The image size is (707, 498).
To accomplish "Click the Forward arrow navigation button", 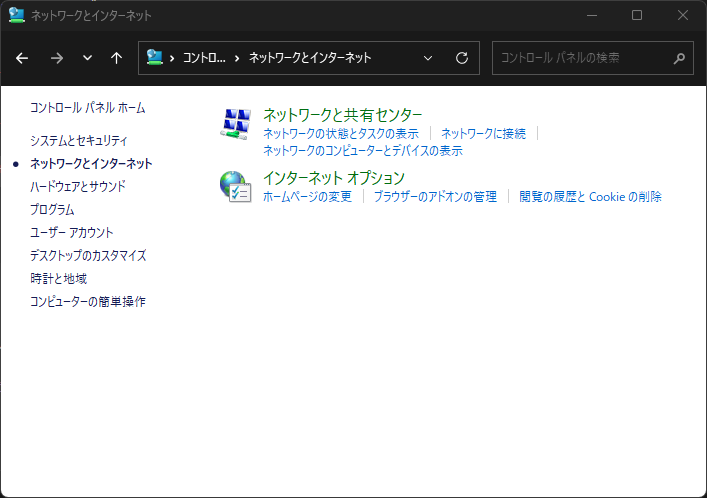I will point(57,58).
